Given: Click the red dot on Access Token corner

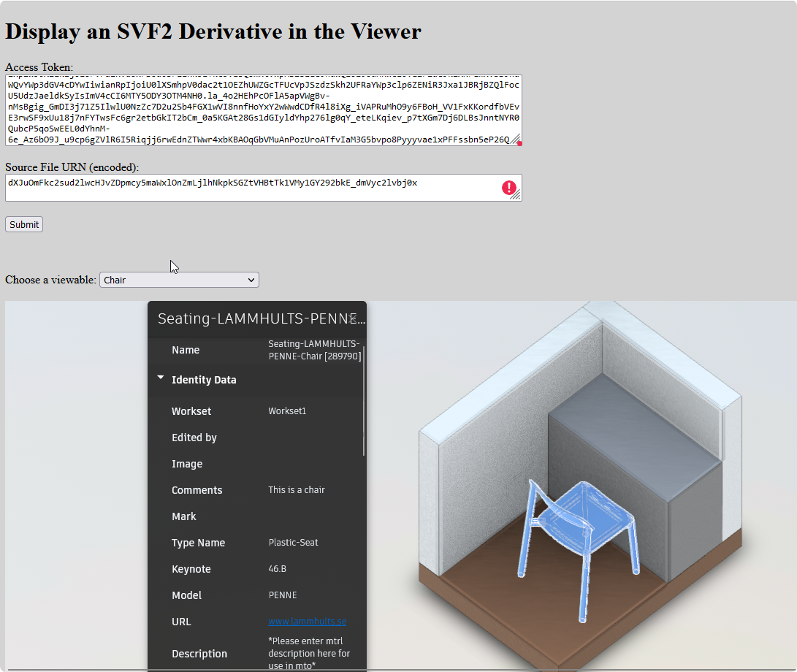Looking at the screenshot, I should point(519,143).
